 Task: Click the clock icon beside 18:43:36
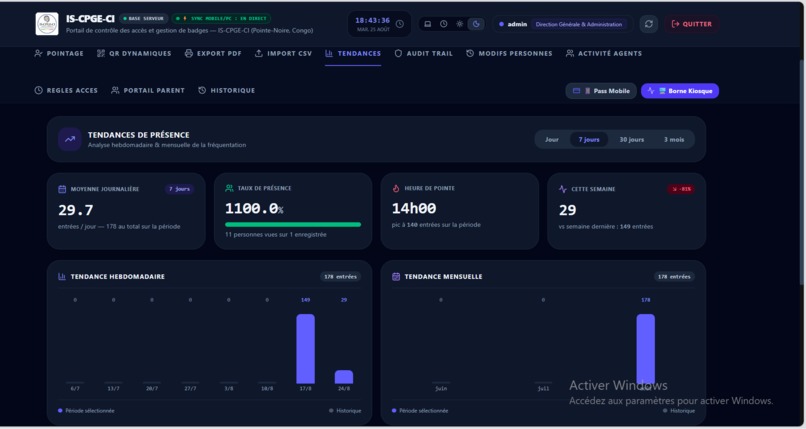pyautogui.click(x=399, y=24)
